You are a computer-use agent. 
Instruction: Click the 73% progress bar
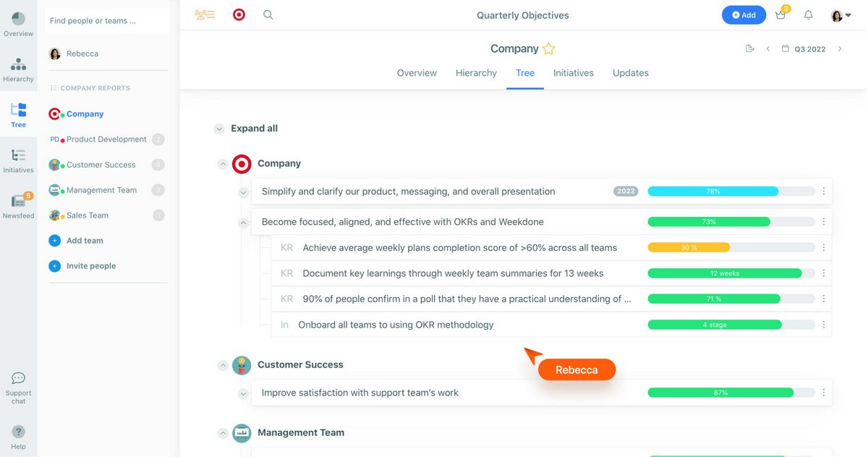(731, 222)
